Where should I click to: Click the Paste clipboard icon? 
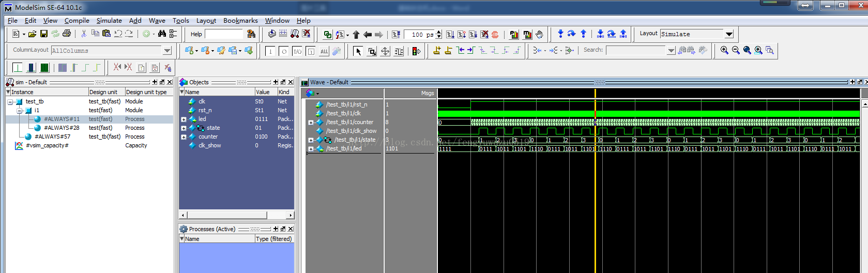point(106,34)
